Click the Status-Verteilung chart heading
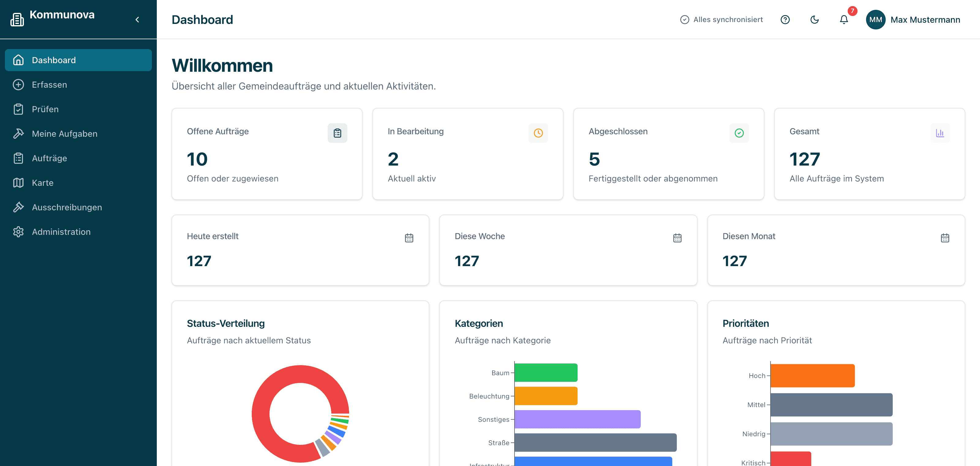Viewport: 980px width, 466px height. [x=226, y=324]
